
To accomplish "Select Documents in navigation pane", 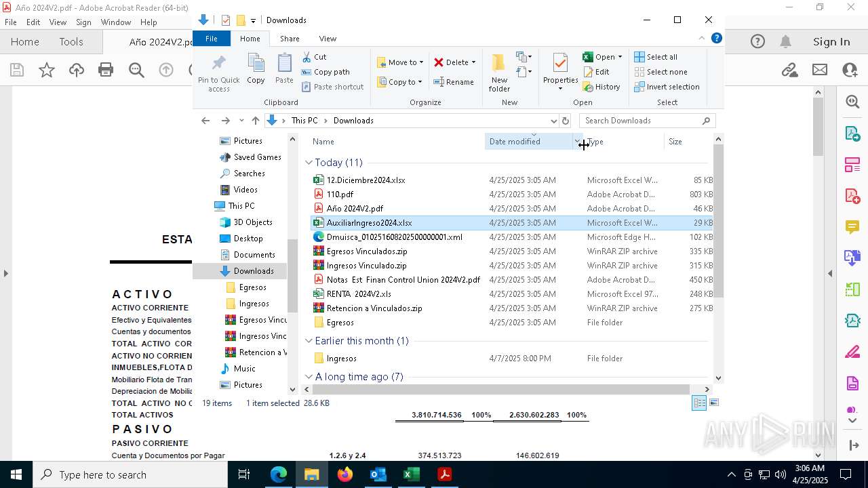I will coord(254,255).
